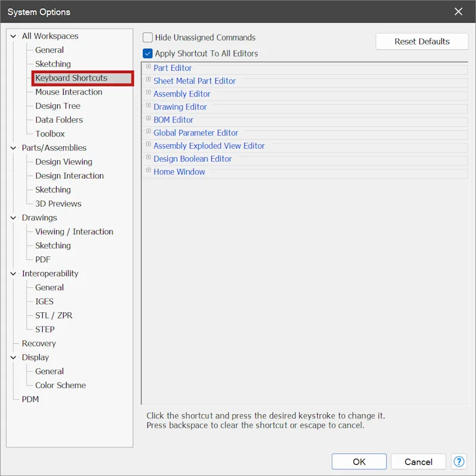The width and height of the screenshot is (476, 476).
Task: Select IGES interoperability settings
Action: 44,301
